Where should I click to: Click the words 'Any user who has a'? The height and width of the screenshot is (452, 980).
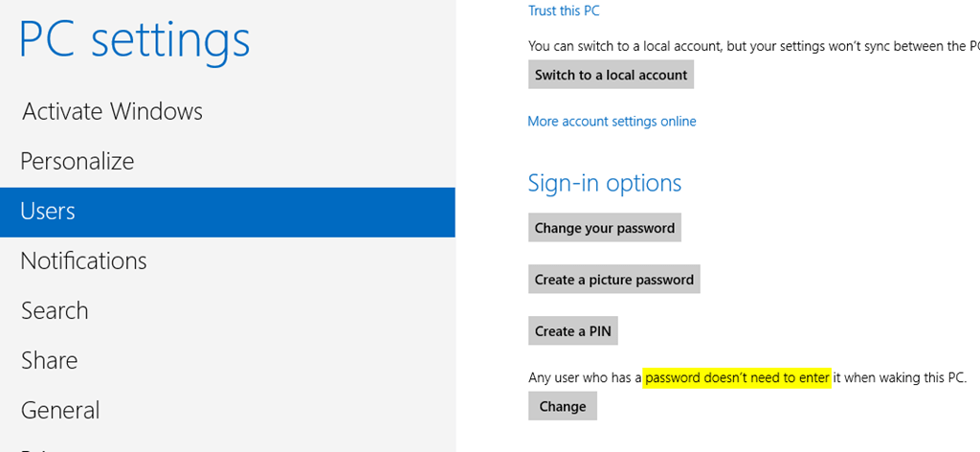tap(585, 378)
